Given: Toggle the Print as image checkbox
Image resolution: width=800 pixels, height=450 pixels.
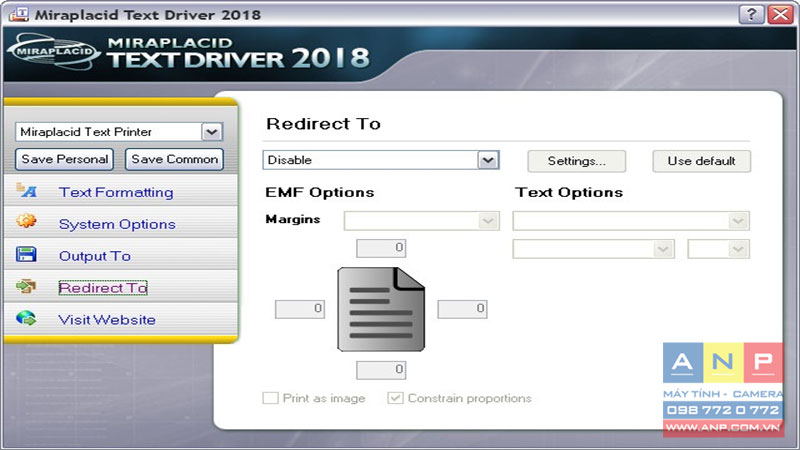Looking at the screenshot, I should point(270,398).
